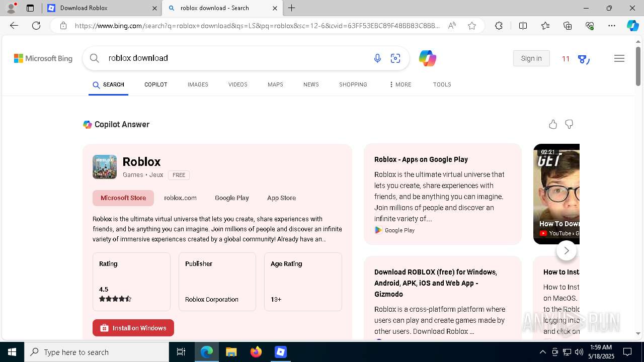Click the Sign in button

pyautogui.click(x=531, y=58)
